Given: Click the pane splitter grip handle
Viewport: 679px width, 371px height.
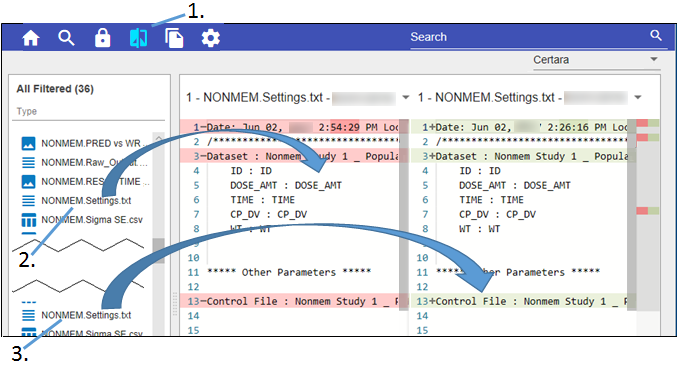Looking at the screenshot, I should pos(175,304).
